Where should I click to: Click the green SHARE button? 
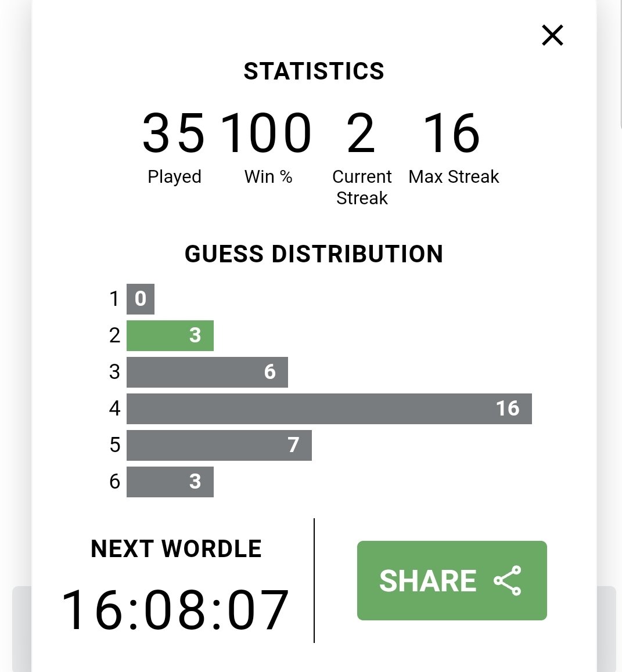[x=452, y=580]
